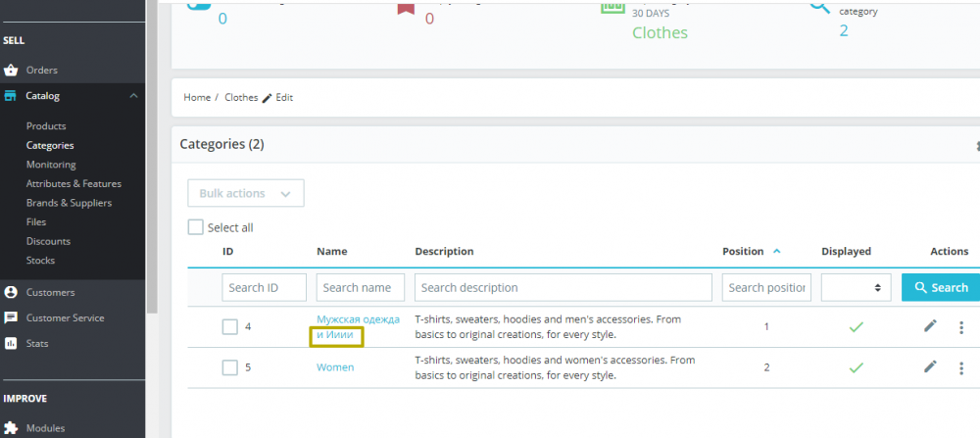Image resolution: width=980 pixels, height=438 pixels.
Task: Open the Displayed filter dropdown
Action: 857,287
